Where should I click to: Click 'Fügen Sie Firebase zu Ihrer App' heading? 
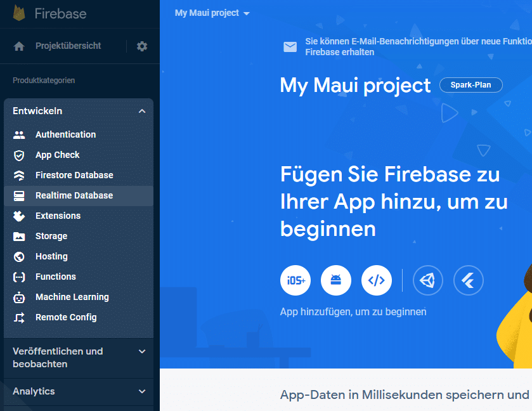(x=394, y=202)
